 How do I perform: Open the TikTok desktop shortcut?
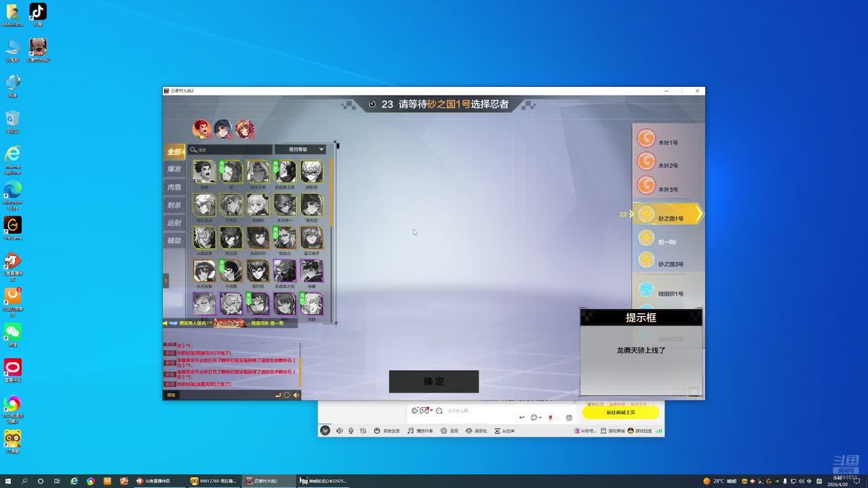38,15
